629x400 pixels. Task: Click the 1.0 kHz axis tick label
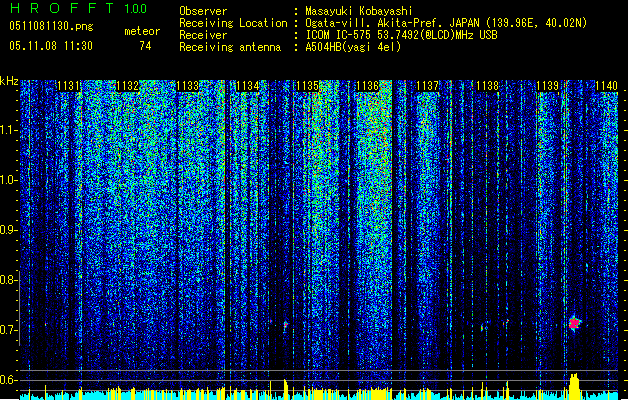tap(8, 180)
